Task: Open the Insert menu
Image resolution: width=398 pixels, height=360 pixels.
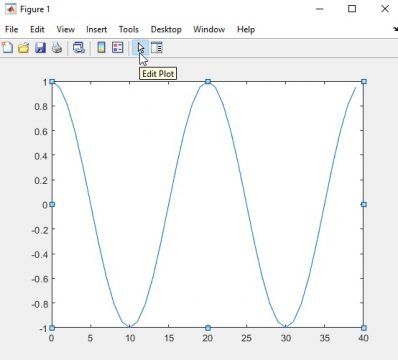Action: 96,30
